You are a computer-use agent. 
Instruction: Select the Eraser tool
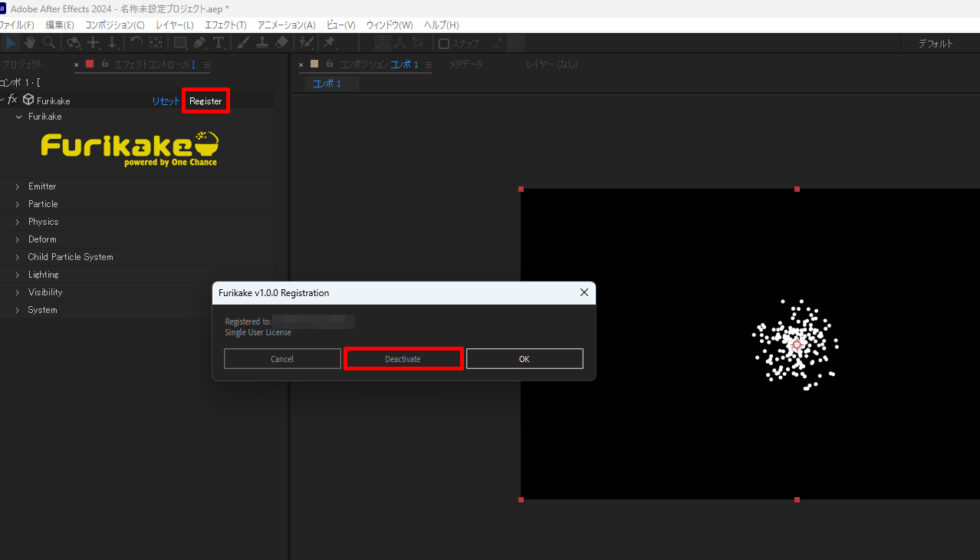click(x=282, y=42)
